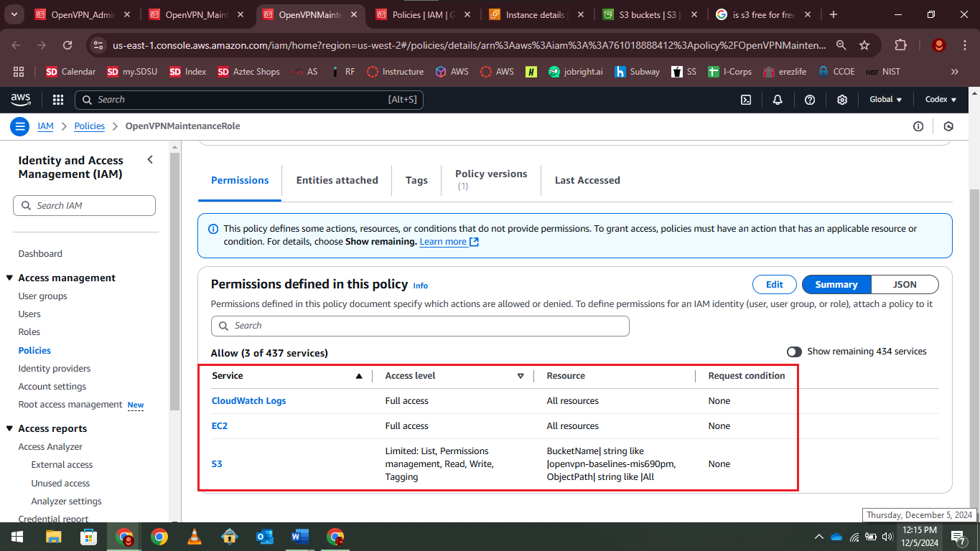Open the Instructure bookmark
This screenshot has height=551, width=980.
pos(395,72)
